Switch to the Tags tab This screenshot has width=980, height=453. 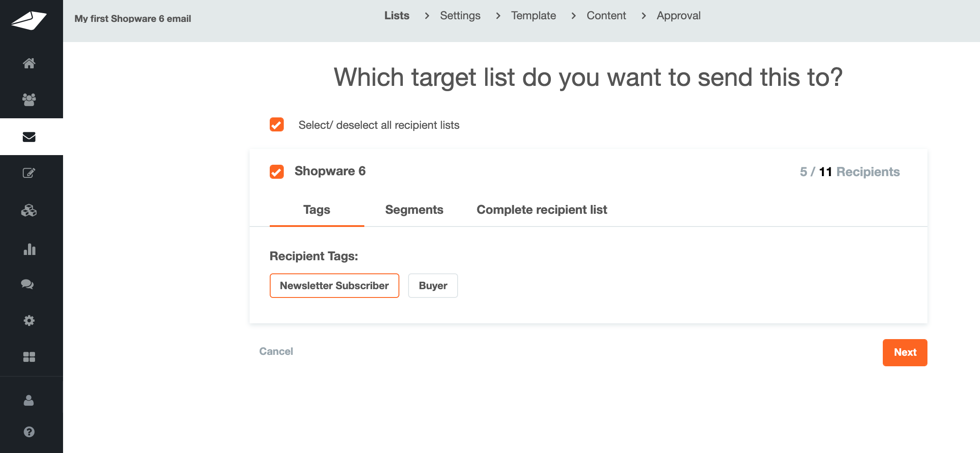point(317,210)
